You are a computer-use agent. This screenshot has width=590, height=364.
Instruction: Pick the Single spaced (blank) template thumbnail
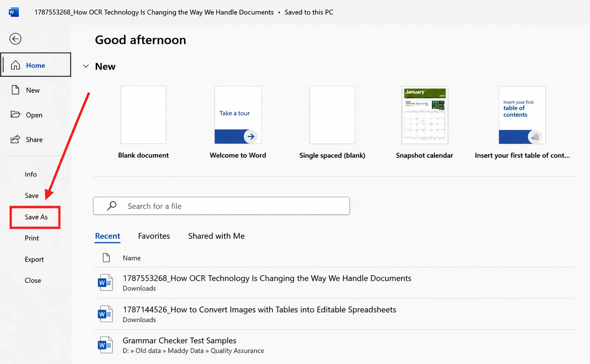click(x=332, y=115)
